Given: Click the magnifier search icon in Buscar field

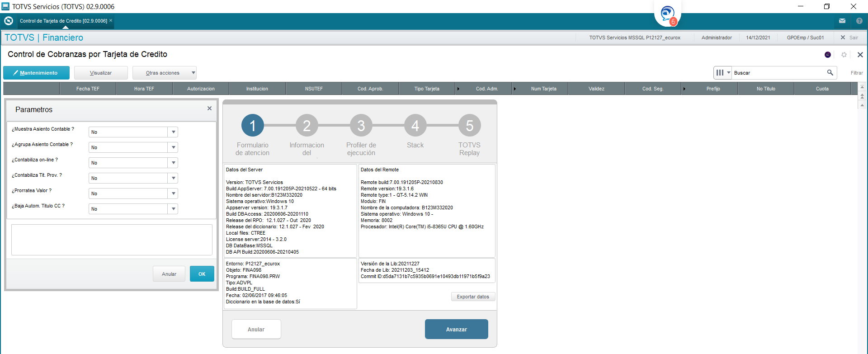Looking at the screenshot, I should tap(830, 72).
